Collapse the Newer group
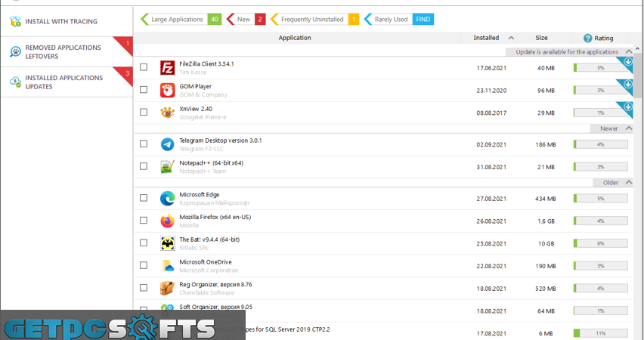The image size is (644, 340). coord(629,128)
